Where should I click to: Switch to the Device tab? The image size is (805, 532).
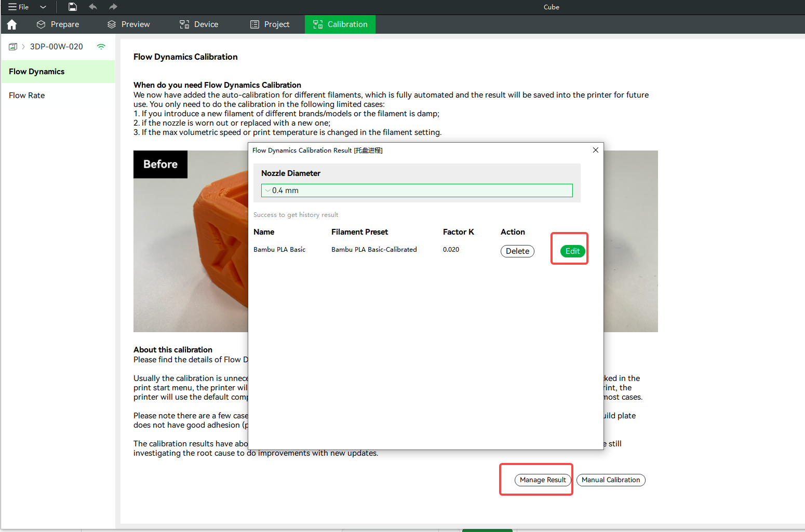coord(199,24)
